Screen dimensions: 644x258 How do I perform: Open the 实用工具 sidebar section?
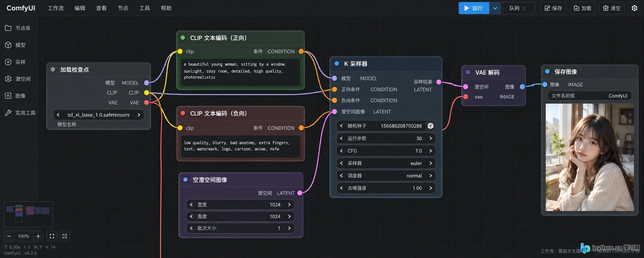coord(20,113)
